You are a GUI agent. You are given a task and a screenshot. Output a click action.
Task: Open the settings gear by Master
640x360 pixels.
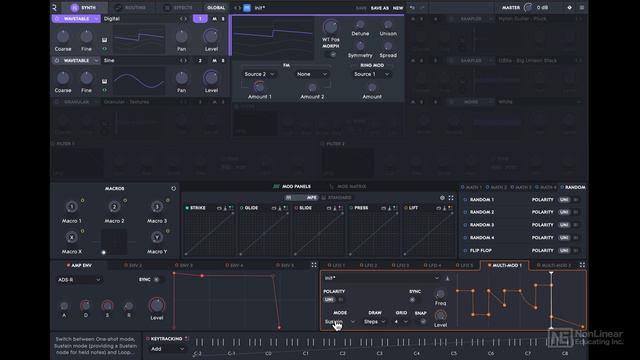[569, 7]
